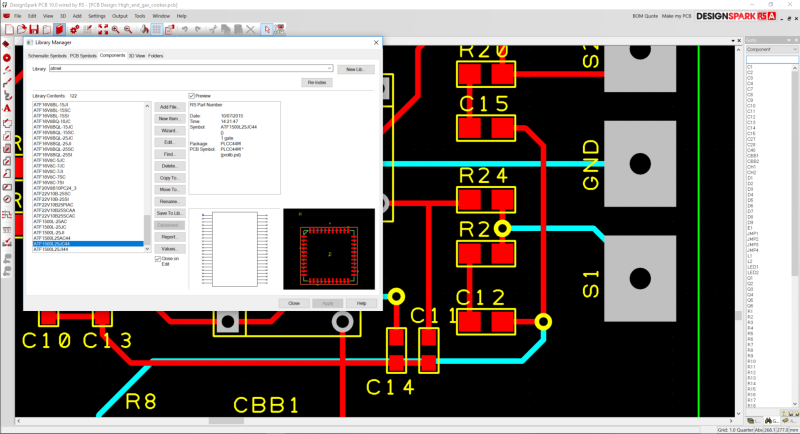Click the Copy To... button

(169, 178)
